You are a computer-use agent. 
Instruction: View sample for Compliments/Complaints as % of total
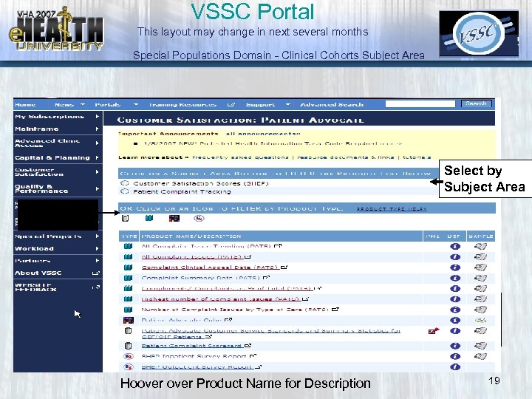(x=480, y=288)
